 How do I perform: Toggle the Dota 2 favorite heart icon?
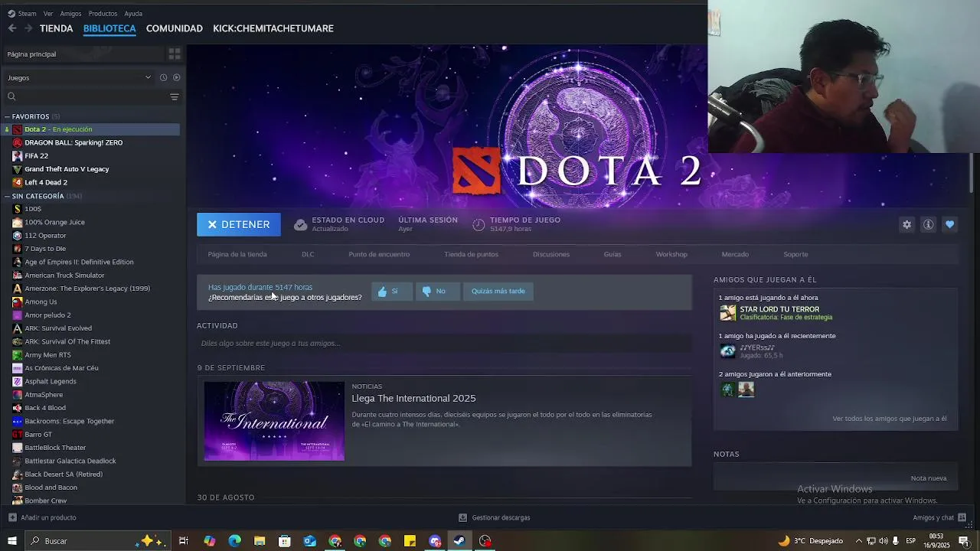pos(949,224)
